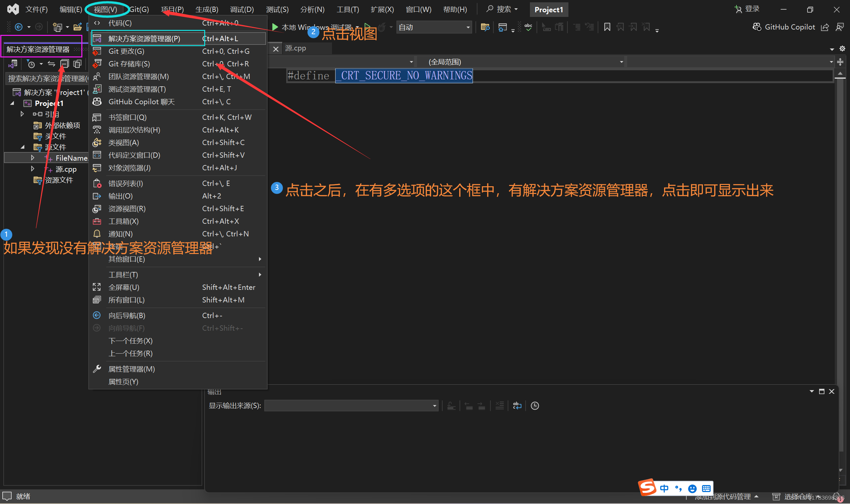Viewport: 850px width, 504px height.
Task: Open GitHub Copilot 聊天 from menu
Action: pos(178,102)
